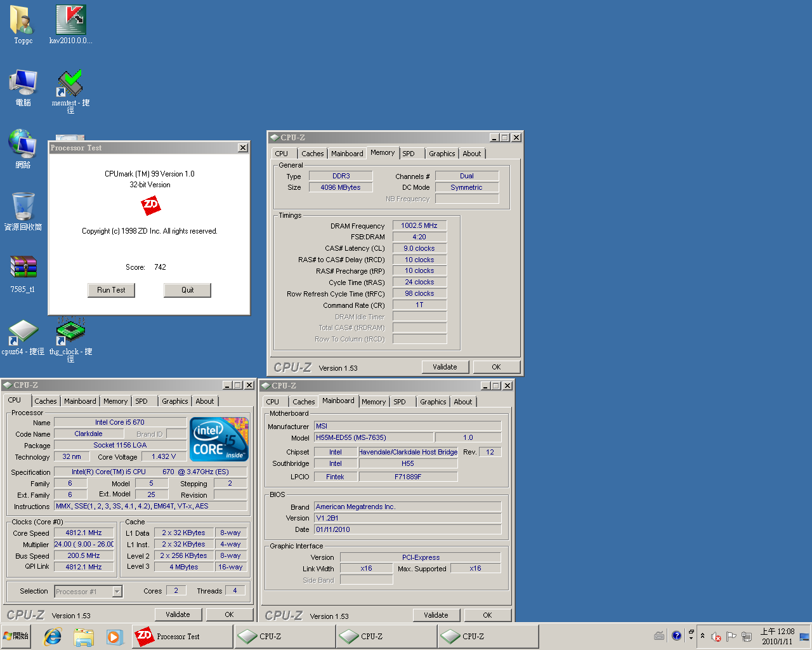Open Caches tab in Memory CPU-Z window
The width and height of the screenshot is (812, 650).
coord(313,154)
